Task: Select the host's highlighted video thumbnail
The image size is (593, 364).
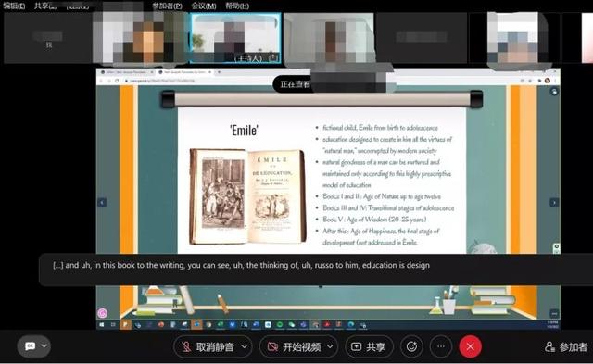Action: 235,38
